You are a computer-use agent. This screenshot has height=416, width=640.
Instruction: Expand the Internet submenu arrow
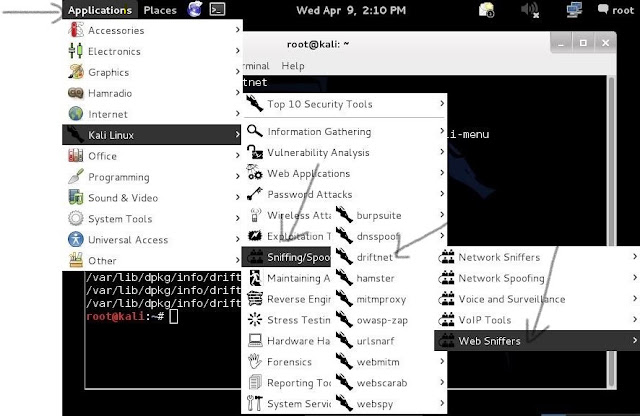click(237, 113)
